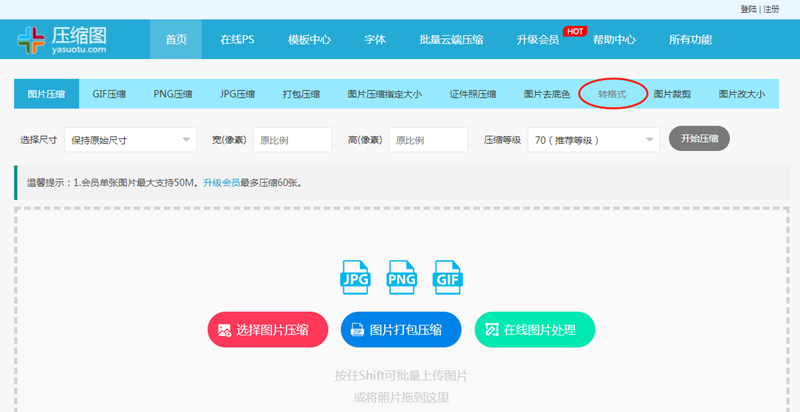The image size is (800, 412).
Task: Switch to the JPG压缩 tab
Action: (237, 94)
